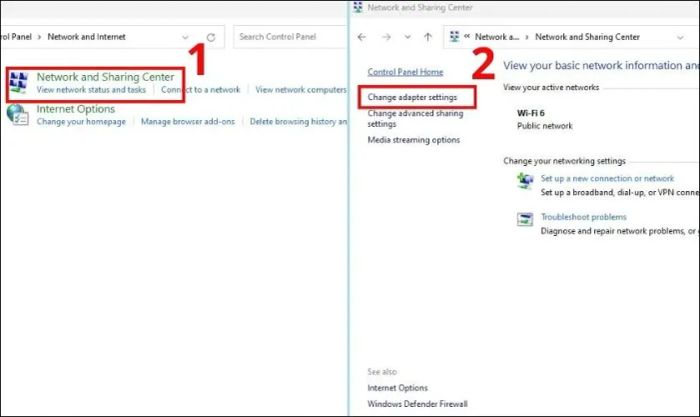Select Network a... breadcrumb segment
Image resolution: width=700 pixels, height=417 pixels.
(x=496, y=37)
